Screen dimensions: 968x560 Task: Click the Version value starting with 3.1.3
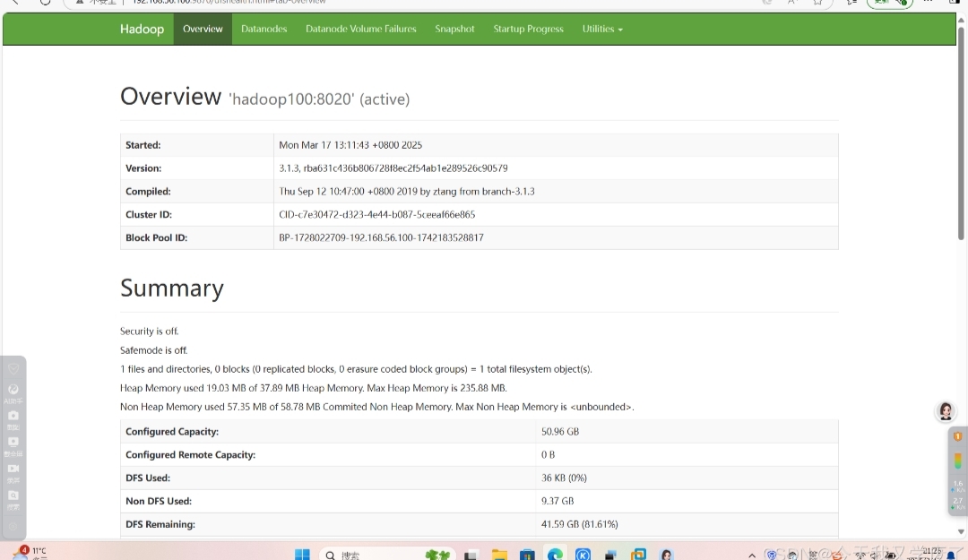(393, 168)
